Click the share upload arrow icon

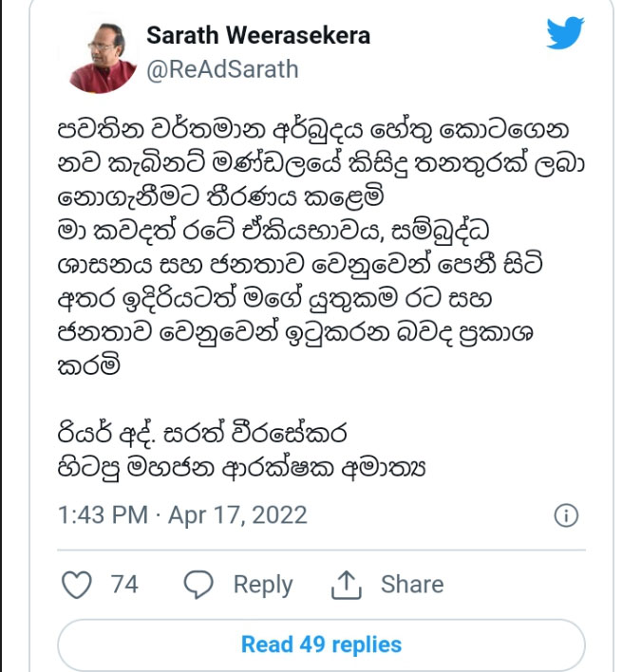pyautogui.click(x=348, y=585)
